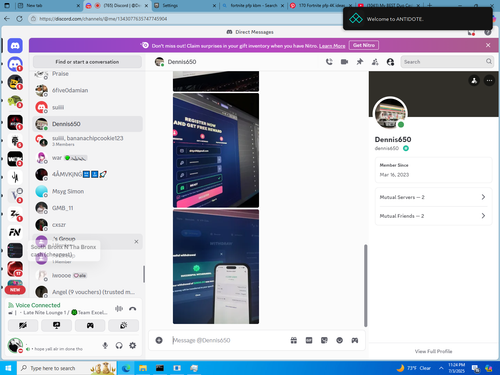Open the gift Nitro icon in message bar

pyautogui.click(x=293, y=340)
